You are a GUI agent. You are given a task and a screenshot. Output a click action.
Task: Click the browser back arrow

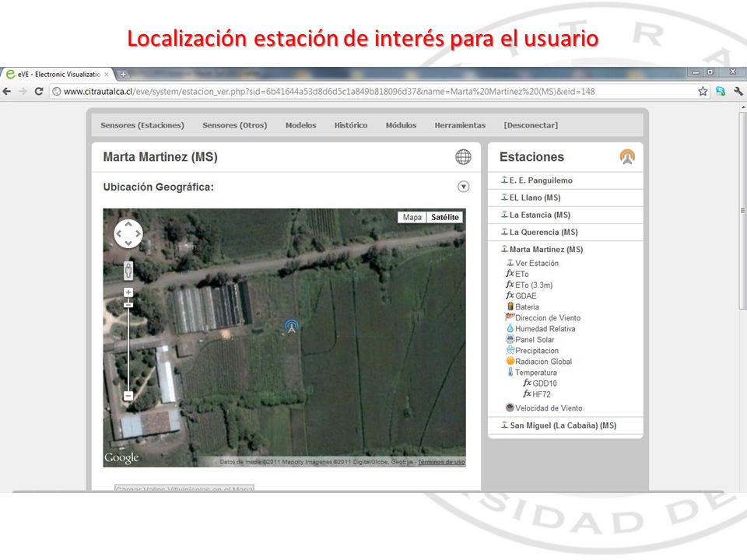pos(7,91)
